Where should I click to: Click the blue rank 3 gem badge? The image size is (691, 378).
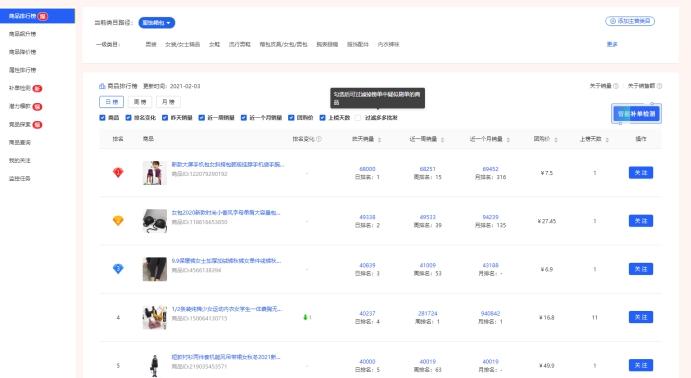tap(118, 268)
